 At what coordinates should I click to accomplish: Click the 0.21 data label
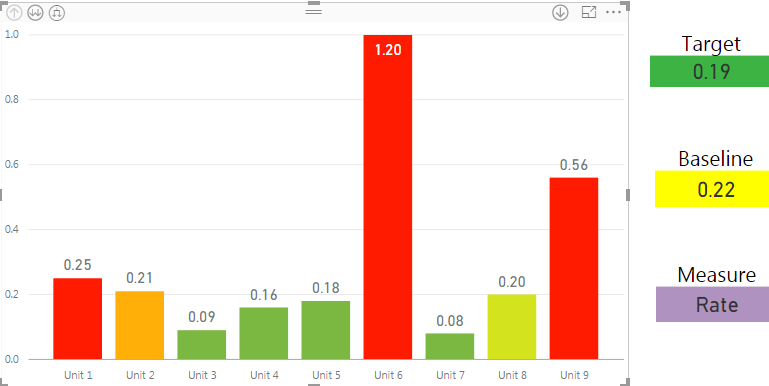140,278
